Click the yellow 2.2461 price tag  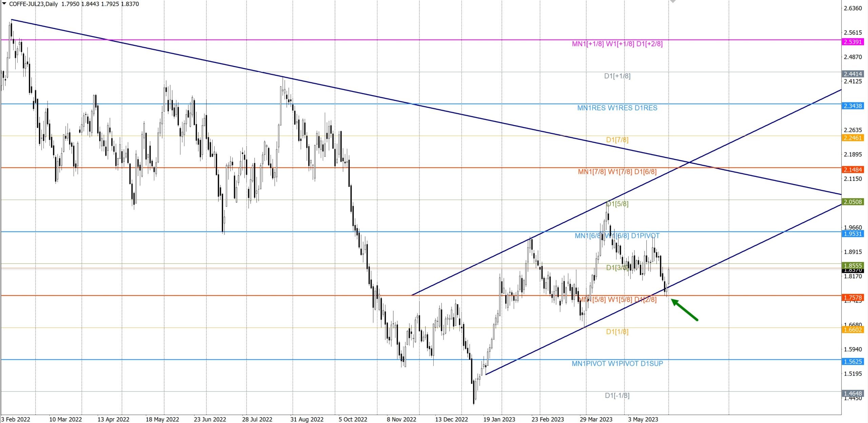tap(853, 138)
